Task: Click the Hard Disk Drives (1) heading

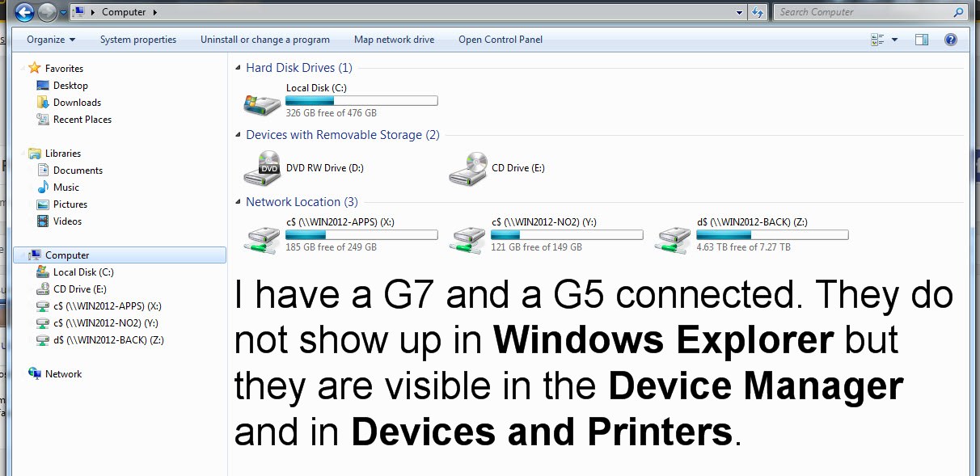Action: pyautogui.click(x=299, y=68)
